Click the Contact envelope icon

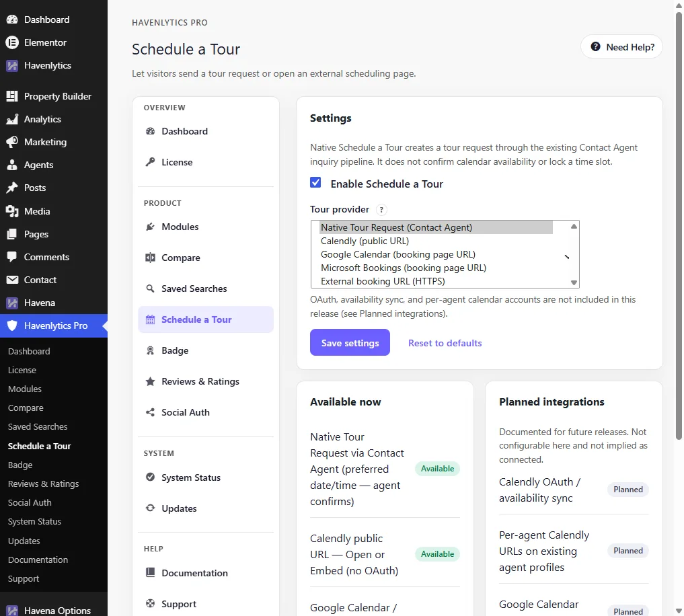point(12,280)
